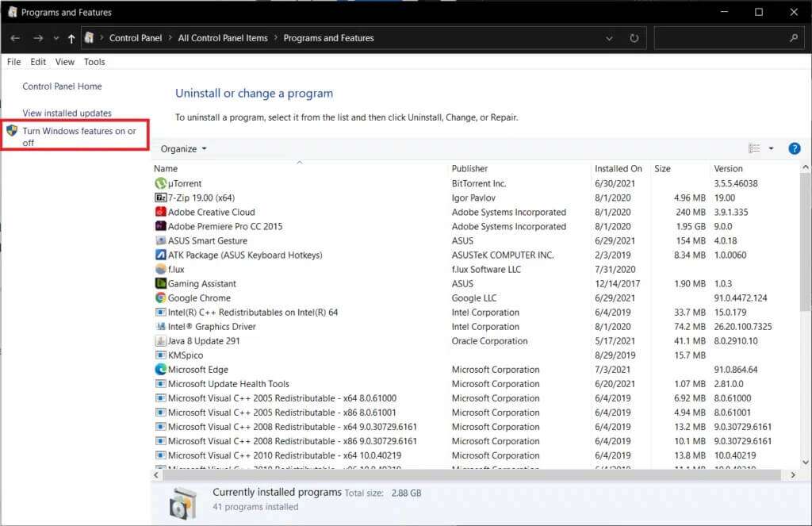The height and width of the screenshot is (526, 812).
Task: Click the Programs and Features breadcrumb
Action: point(328,38)
